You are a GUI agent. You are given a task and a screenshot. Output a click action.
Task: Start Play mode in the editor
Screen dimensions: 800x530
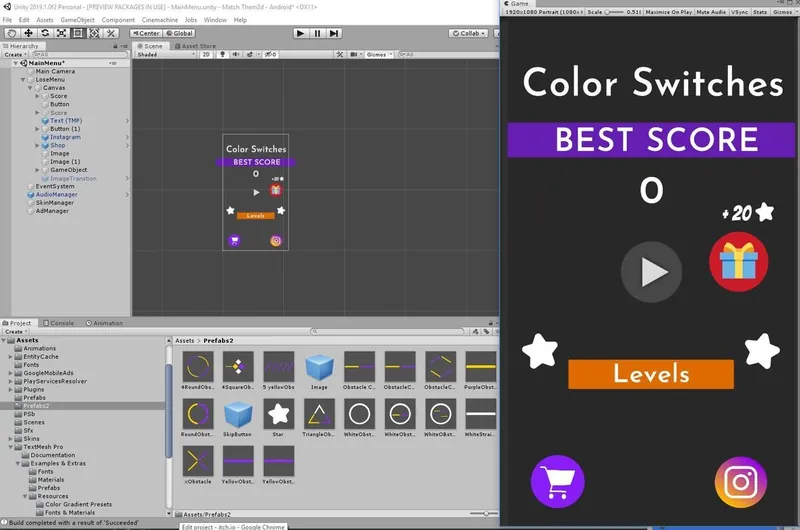pos(301,33)
